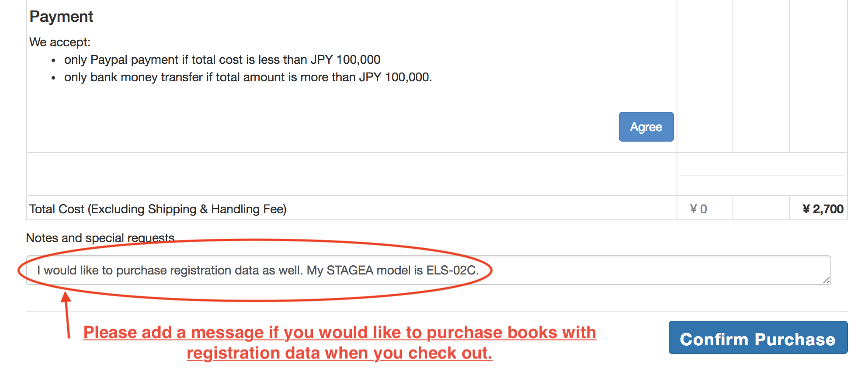Click "registration data when you check out" text
The height and width of the screenshot is (382, 868).
339,353
